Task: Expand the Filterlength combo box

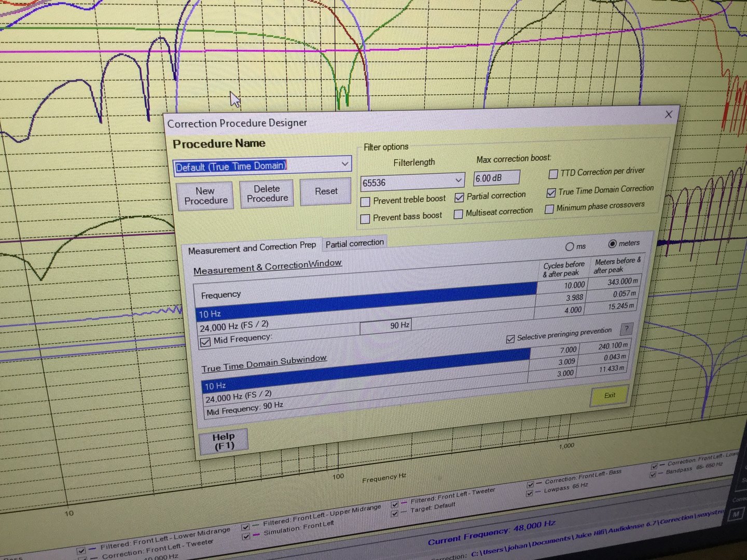Action: click(459, 180)
